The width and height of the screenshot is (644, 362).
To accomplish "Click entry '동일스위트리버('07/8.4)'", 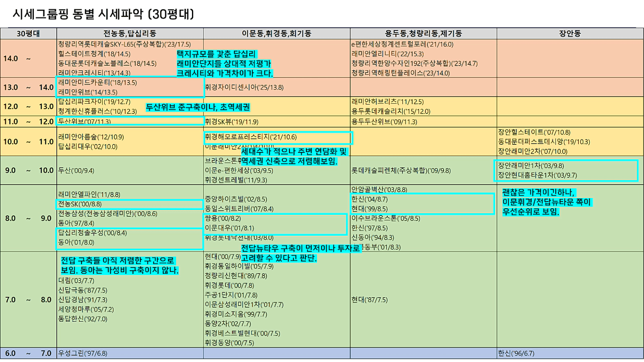I will [239, 209].
